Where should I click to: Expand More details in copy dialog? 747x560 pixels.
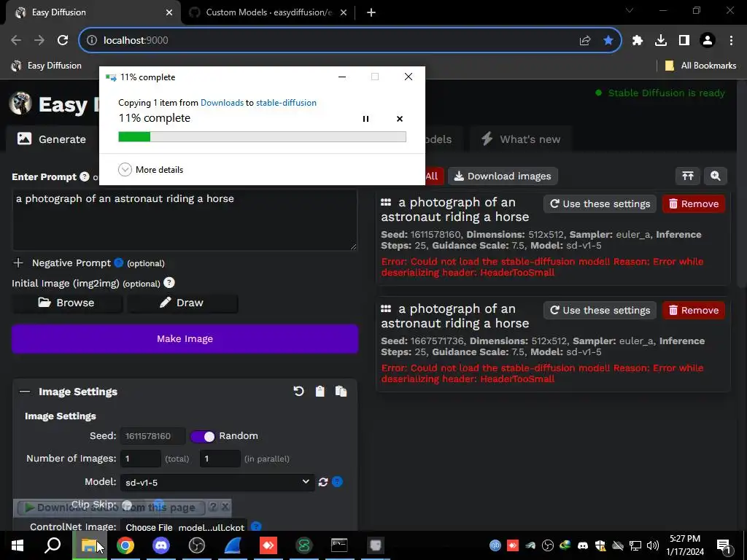click(150, 169)
